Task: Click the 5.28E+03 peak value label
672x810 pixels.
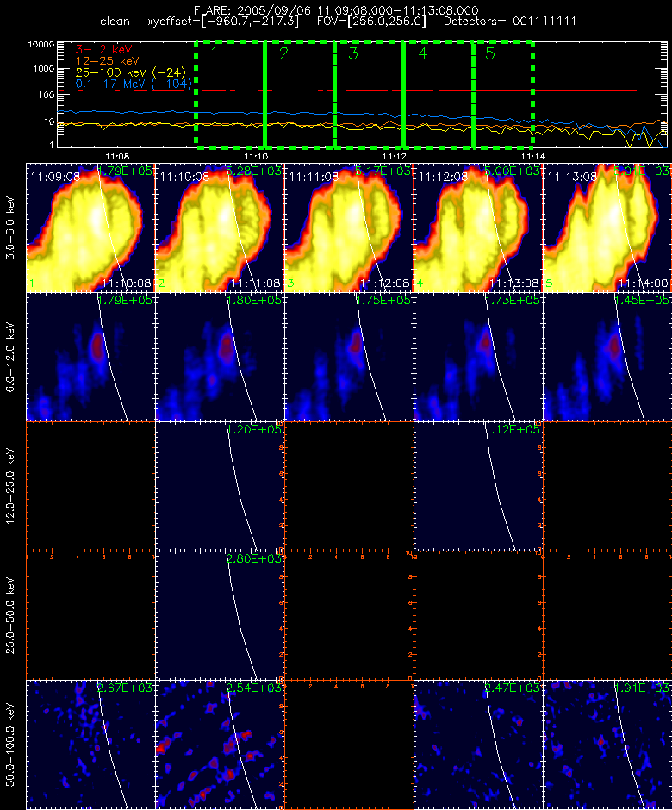Action: pyautogui.click(x=254, y=171)
